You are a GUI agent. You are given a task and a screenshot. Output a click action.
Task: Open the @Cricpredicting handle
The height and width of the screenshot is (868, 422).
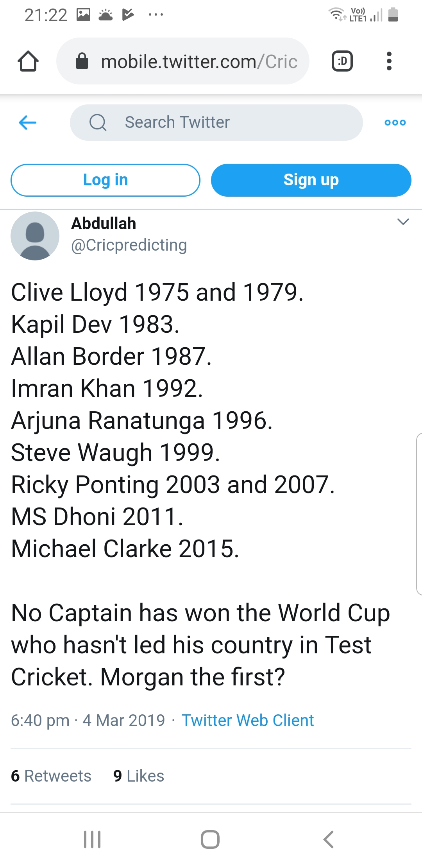(129, 245)
